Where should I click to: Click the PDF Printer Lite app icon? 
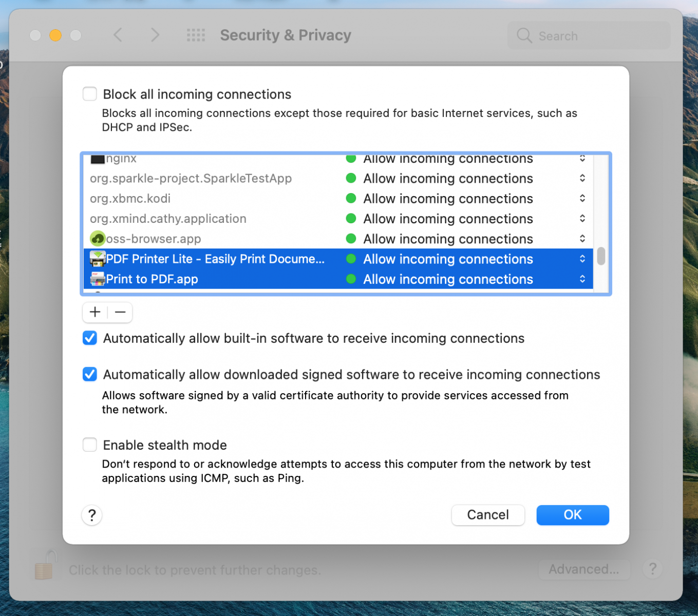(98, 259)
